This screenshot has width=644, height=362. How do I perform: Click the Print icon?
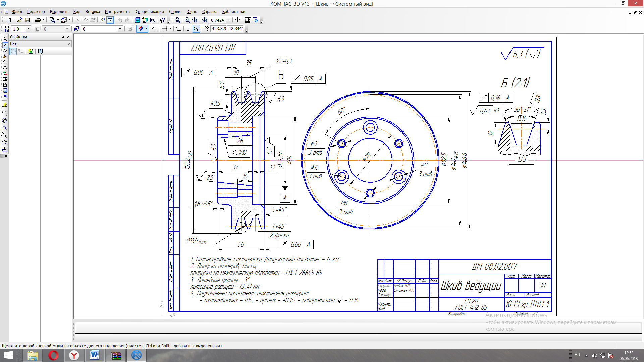point(38,20)
